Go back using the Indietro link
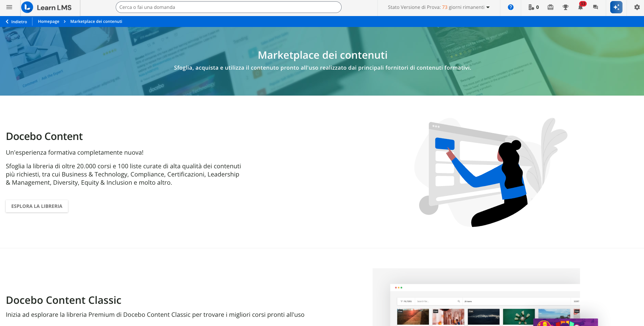The height and width of the screenshot is (326, 644). click(16, 22)
